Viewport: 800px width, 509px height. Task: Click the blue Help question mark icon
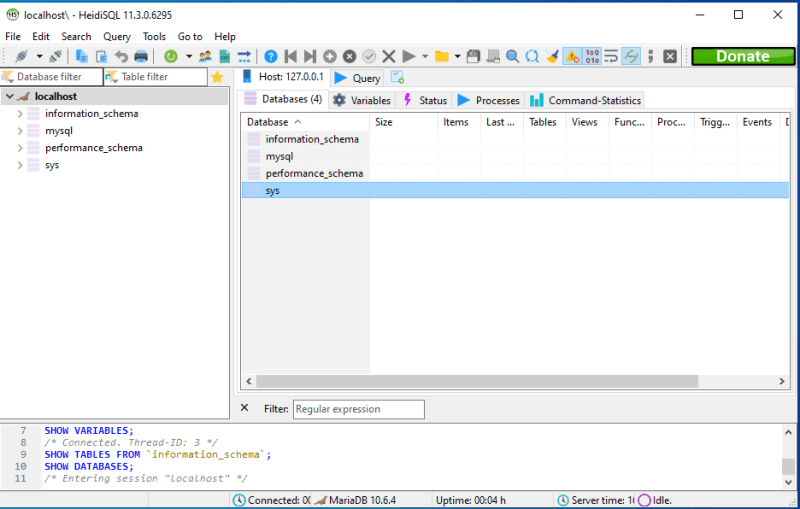(x=271, y=56)
